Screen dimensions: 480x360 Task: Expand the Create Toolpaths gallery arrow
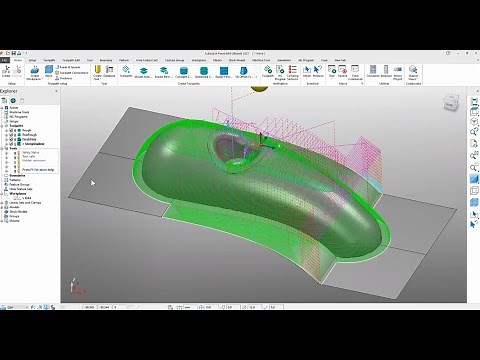pos(256,77)
